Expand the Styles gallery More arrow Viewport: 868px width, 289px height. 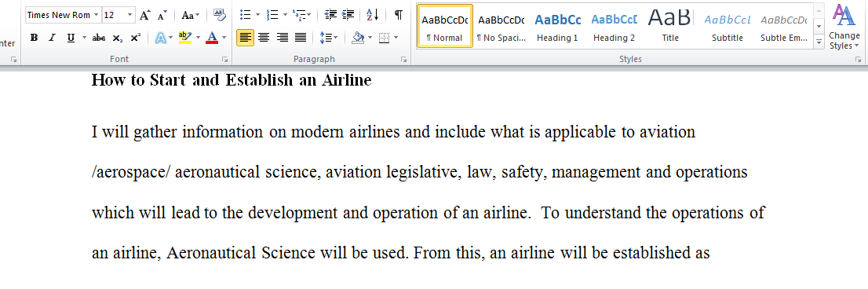click(x=819, y=42)
